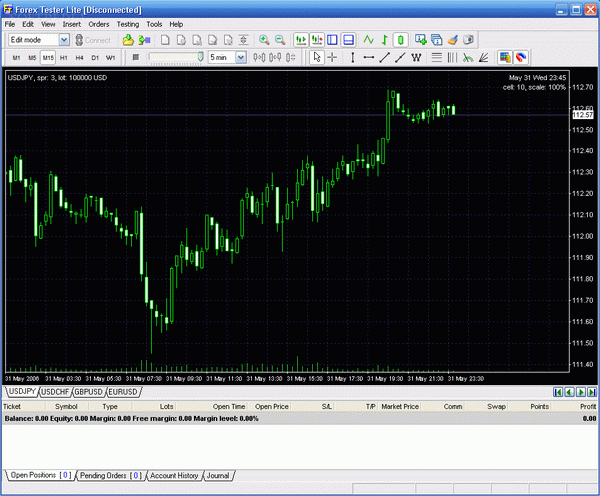Select the M5 timeframe

(32, 58)
